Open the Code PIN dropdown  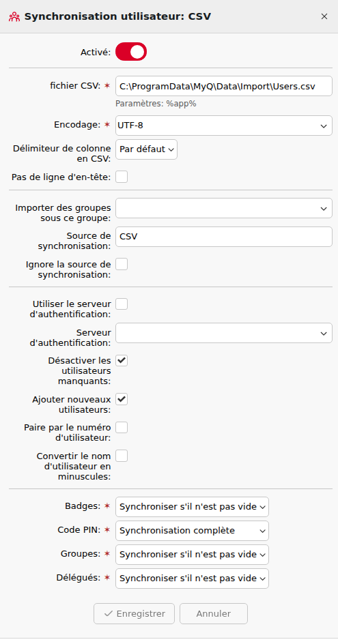[x=192, y=531]
